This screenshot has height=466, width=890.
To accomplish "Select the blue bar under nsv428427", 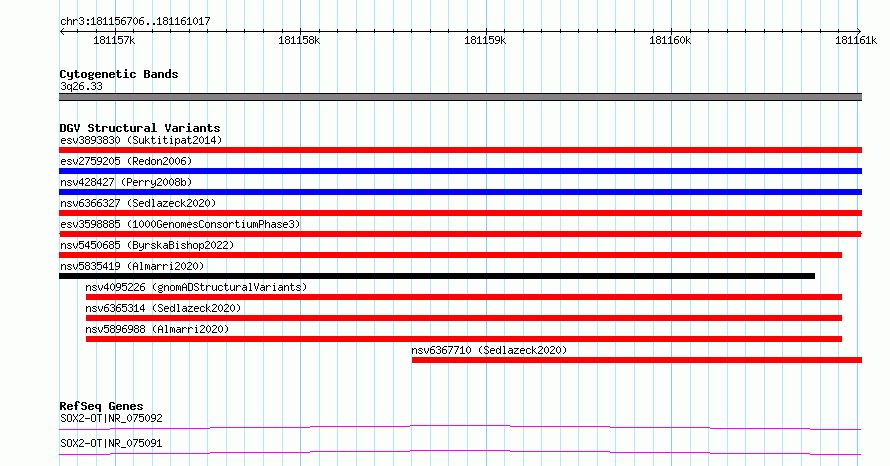I will coord(460,192).
